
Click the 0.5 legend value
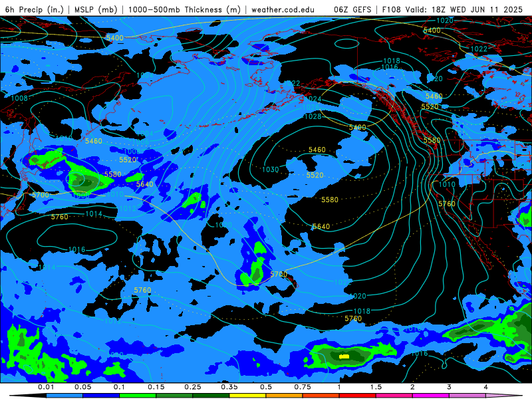tap(266, 387)
